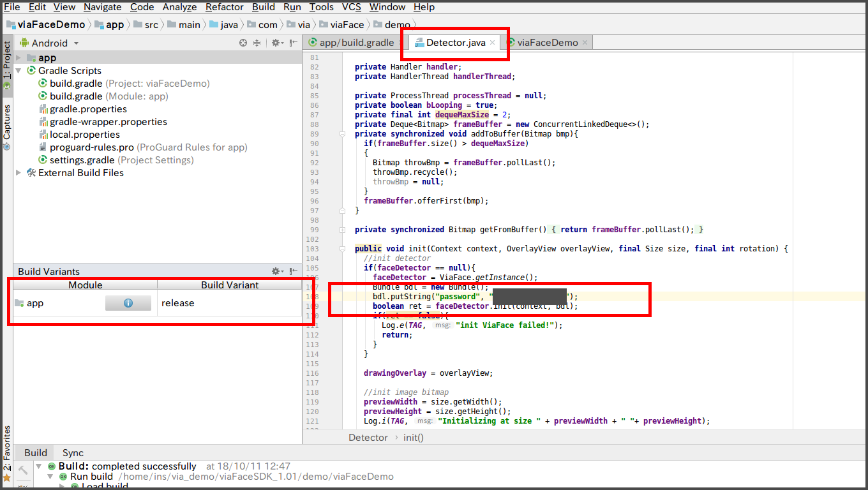This screenshot has width=868, height=490.
Task: Click the collapse all icon in Project panel
Action: pyautogui.click(x=257, y=43)
